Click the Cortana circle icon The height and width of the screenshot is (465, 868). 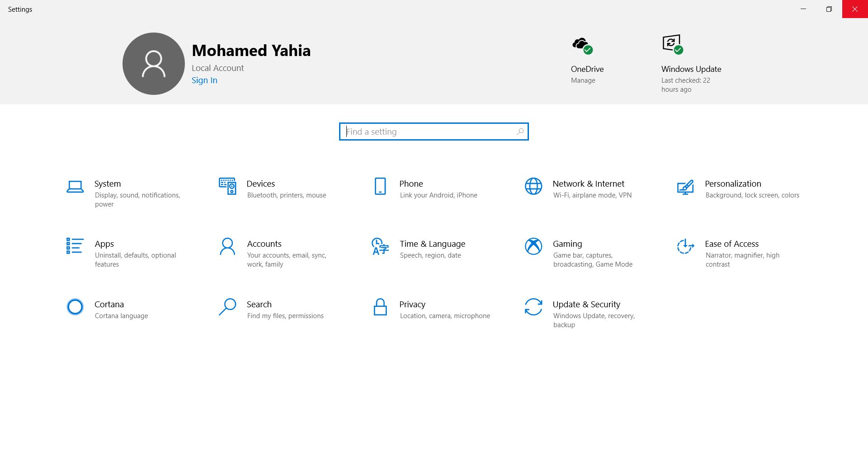(x=75, y=307)
